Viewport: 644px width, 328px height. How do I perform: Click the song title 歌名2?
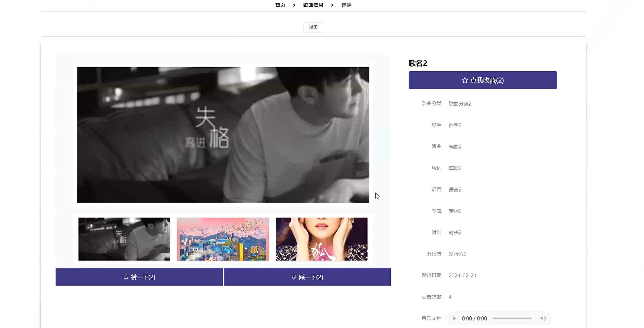pos(418,63)
